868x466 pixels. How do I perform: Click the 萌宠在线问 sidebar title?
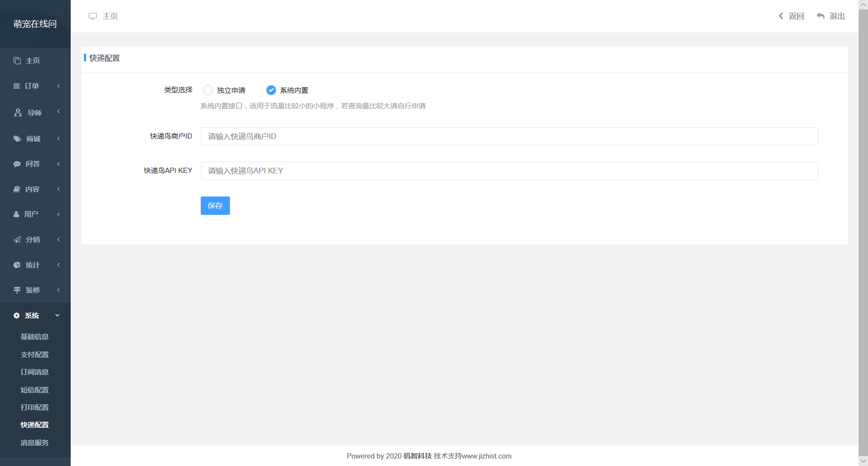click(35, 24)
